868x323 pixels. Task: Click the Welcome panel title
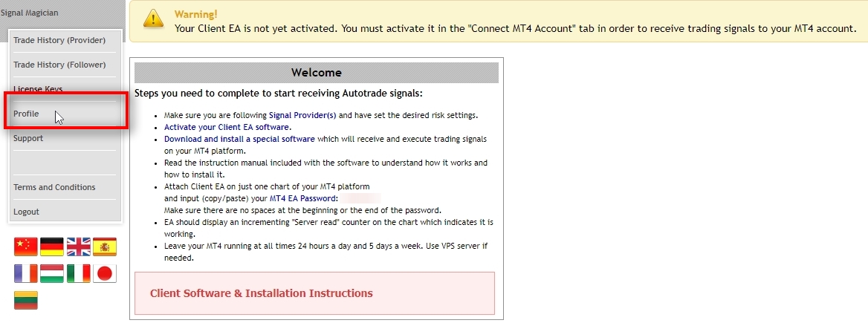[x=317, y=73]
